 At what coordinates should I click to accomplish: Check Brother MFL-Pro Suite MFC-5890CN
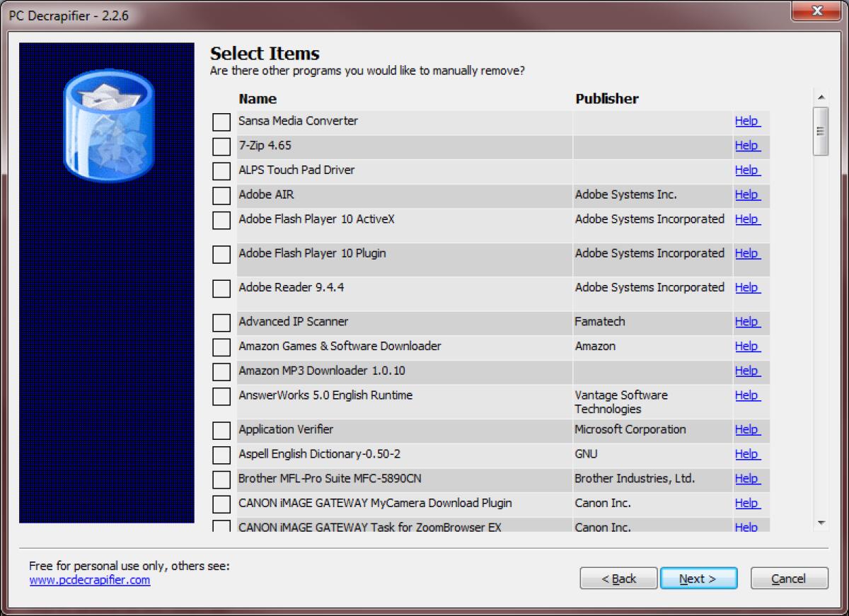pyautogui.click(x=220, y=479)
